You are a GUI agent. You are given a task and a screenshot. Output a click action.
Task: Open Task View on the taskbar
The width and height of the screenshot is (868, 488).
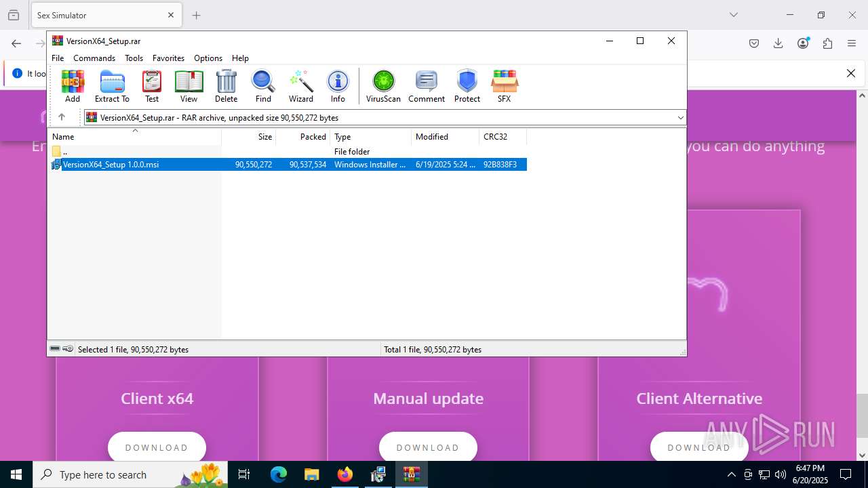[x=244, y=474]
